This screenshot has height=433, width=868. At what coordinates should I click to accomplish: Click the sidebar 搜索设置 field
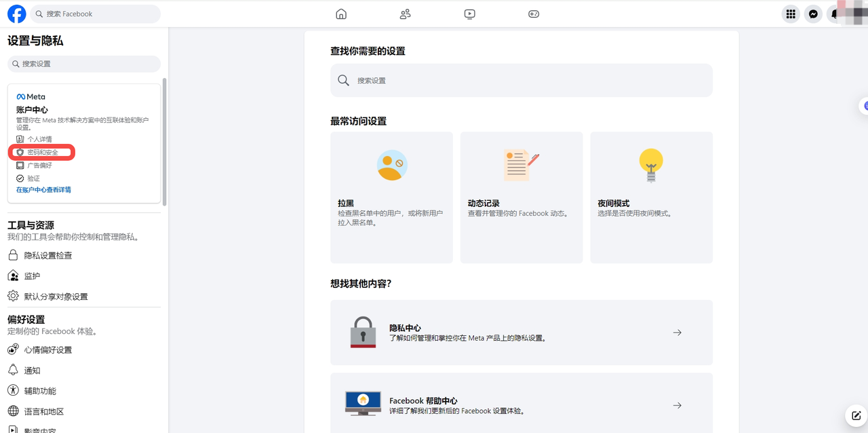click(x=84, y=64)
